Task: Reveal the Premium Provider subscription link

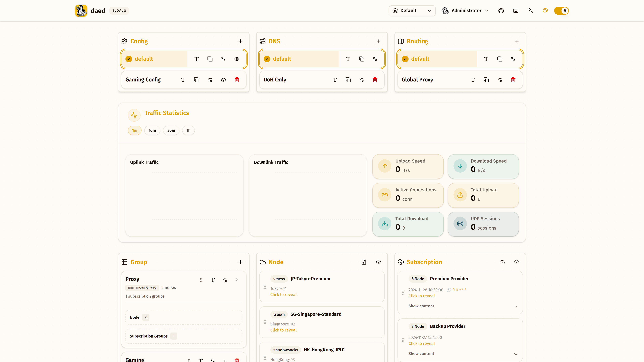Action: (421, 296)
